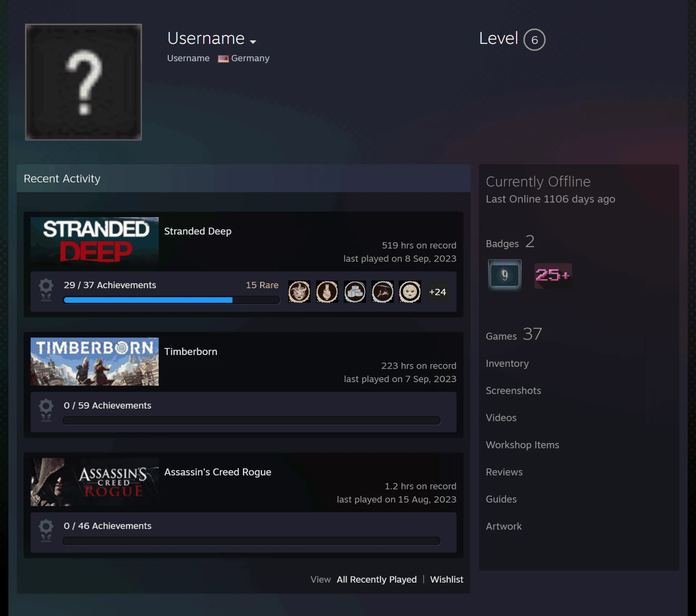The width and height of the screenshot is (696, 616).
Task: Click the Stranded Deep achievements trophy icon
Action: pos(46,289)
